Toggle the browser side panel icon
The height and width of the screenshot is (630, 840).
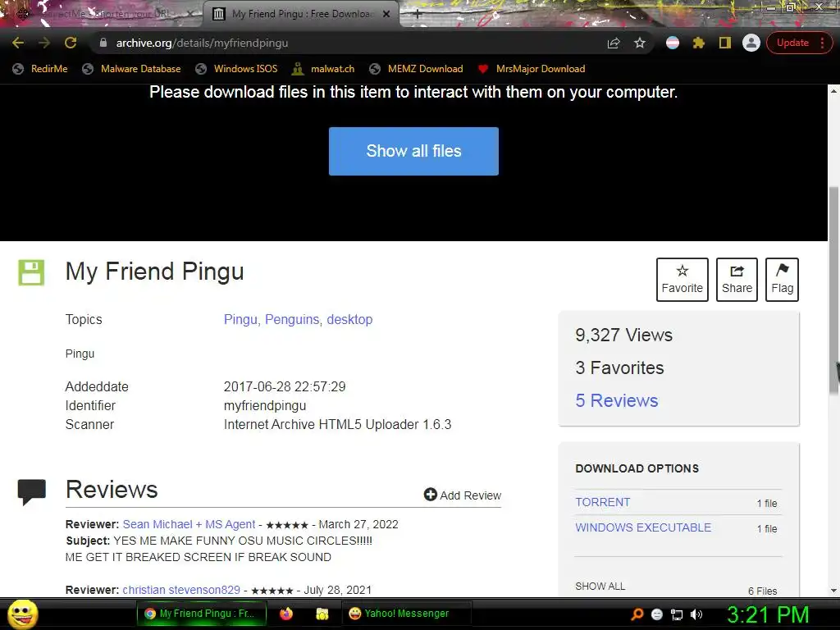click(725, 43)
